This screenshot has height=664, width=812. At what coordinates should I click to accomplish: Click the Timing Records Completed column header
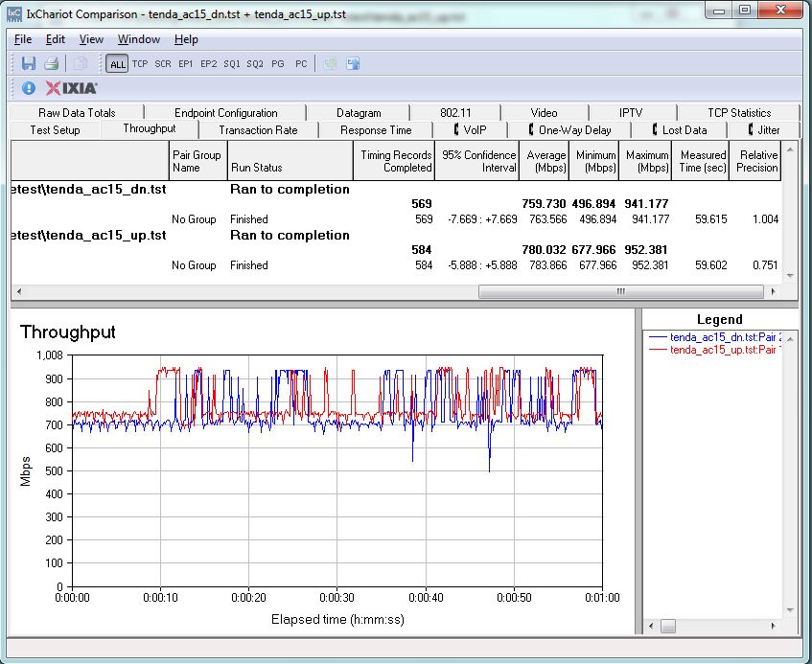pos(394,161)
